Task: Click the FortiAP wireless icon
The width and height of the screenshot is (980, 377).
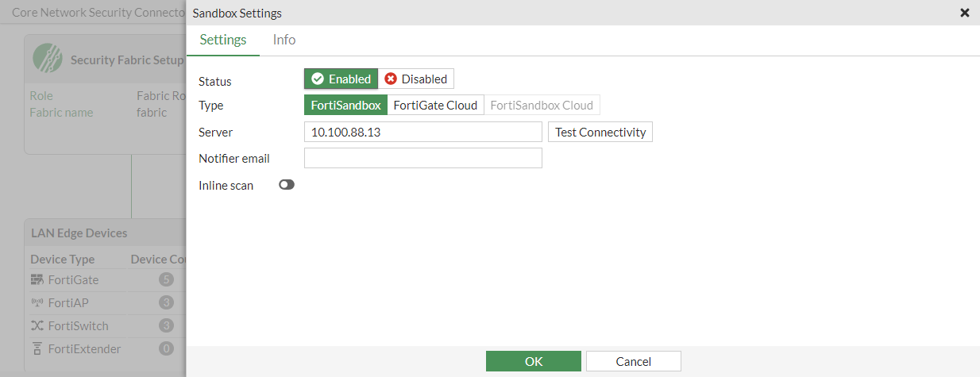Action: coord(37,302)
